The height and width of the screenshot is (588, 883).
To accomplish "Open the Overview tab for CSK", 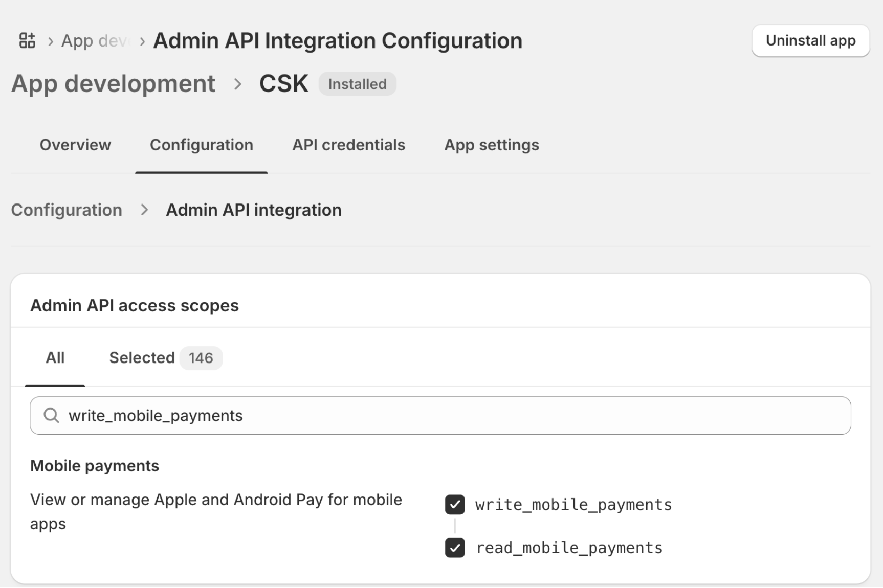I will tap(75, 145).
